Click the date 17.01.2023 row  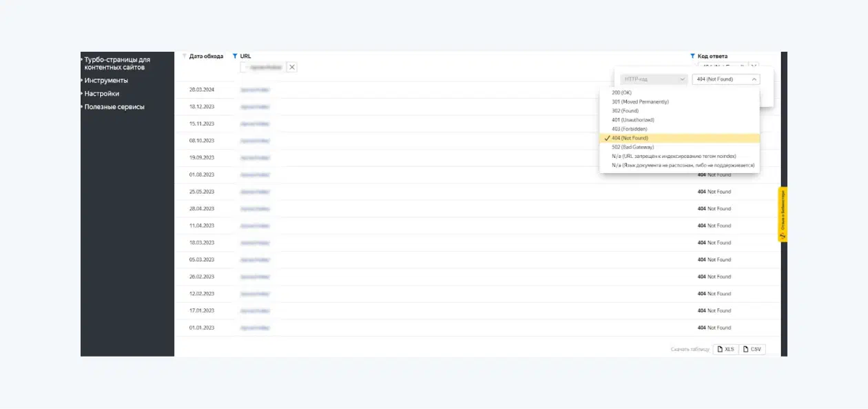point(202,310)
